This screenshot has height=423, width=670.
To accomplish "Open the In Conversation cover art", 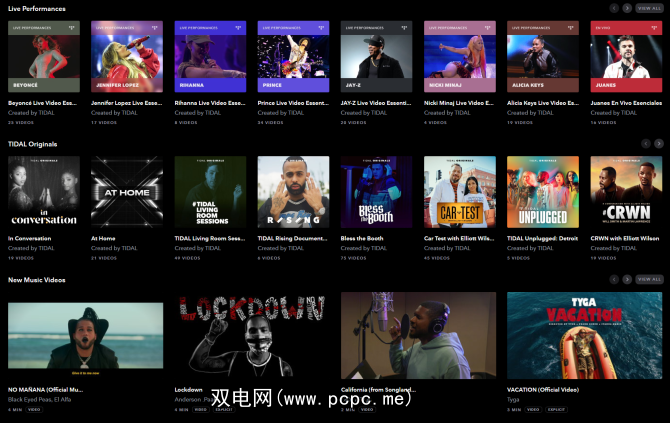I will (44, 192).
